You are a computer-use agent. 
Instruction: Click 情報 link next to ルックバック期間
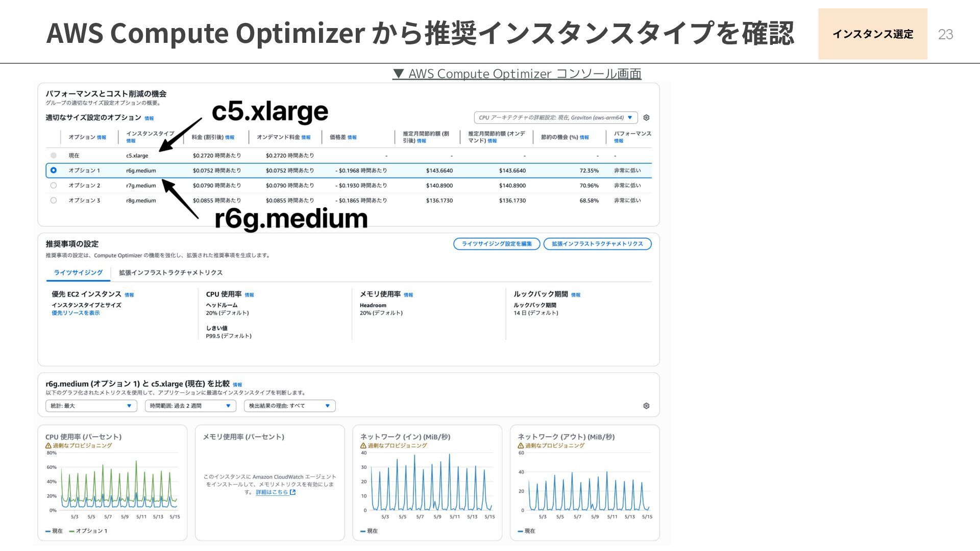tap(576, 295)
